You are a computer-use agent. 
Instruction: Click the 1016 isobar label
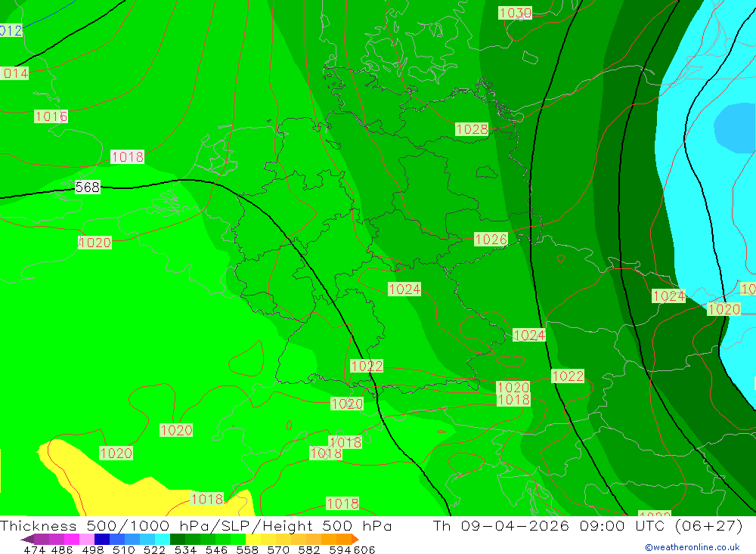51,116
